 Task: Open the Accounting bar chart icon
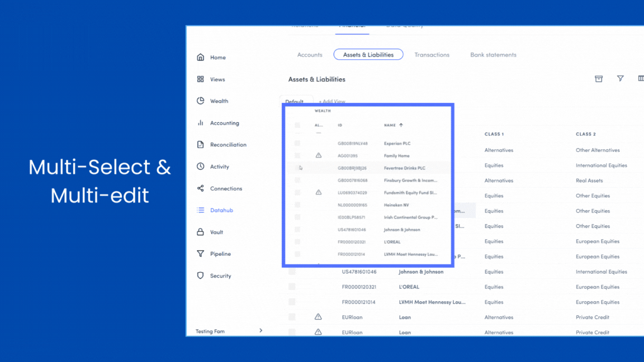pos(201,123)
